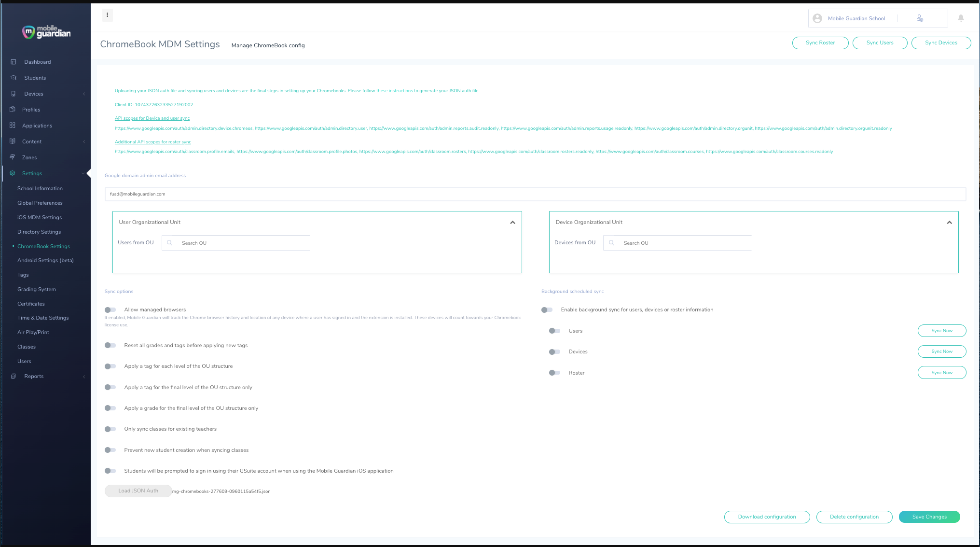Open Air Play/Print settings
Screen dimensions: 980x547
point(33,332)
